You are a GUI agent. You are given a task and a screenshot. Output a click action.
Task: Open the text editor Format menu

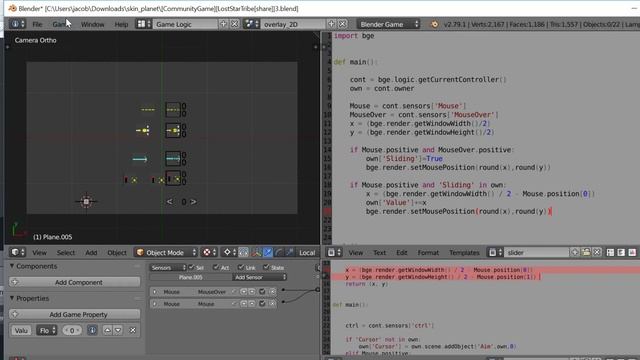coord(428,253)
